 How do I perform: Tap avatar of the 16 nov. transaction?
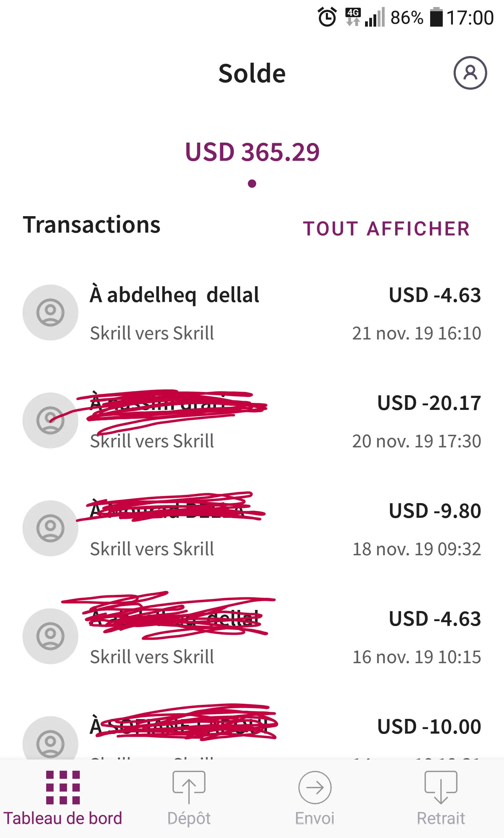pyautogui.click(x=50, y=636)
